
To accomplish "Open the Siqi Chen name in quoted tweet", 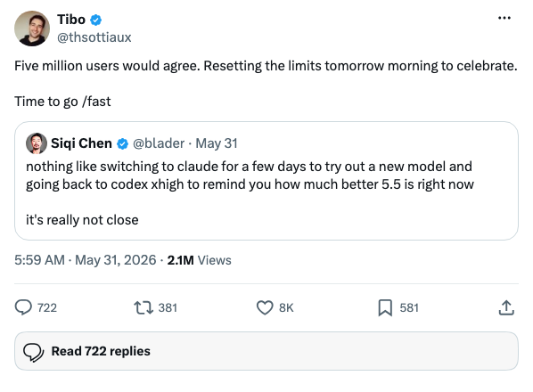I will click(x=81, y=143).
